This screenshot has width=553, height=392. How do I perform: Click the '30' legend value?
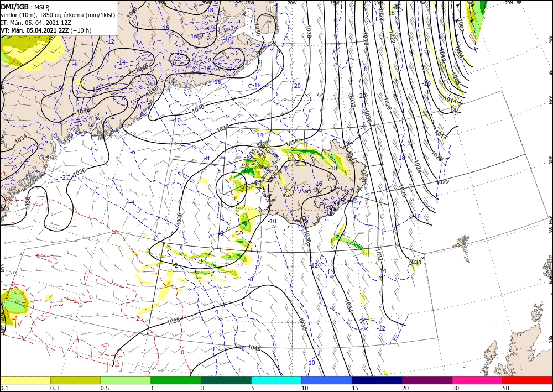click(x=456, y=388)
